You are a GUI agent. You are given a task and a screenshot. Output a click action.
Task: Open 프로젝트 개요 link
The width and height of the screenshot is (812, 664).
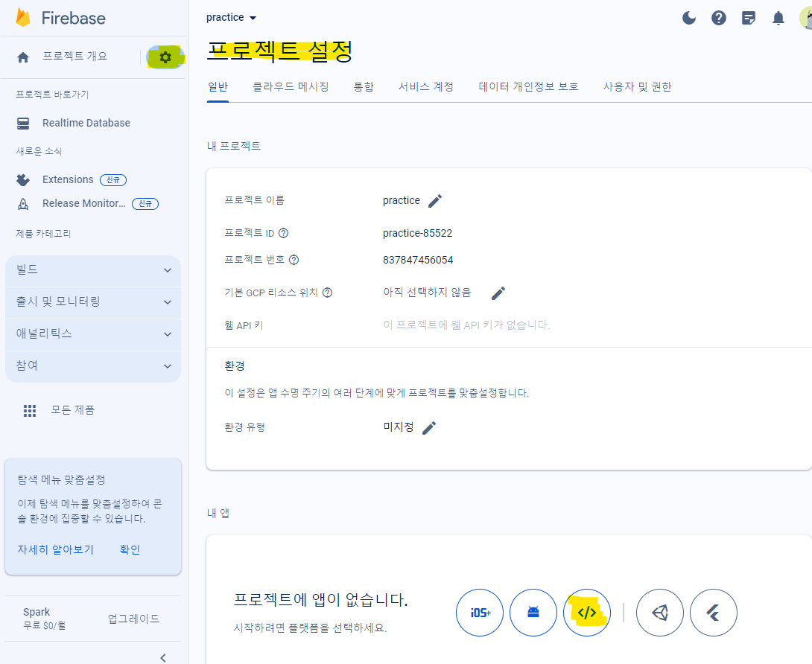pyautogui.click(x=74, y=57)
